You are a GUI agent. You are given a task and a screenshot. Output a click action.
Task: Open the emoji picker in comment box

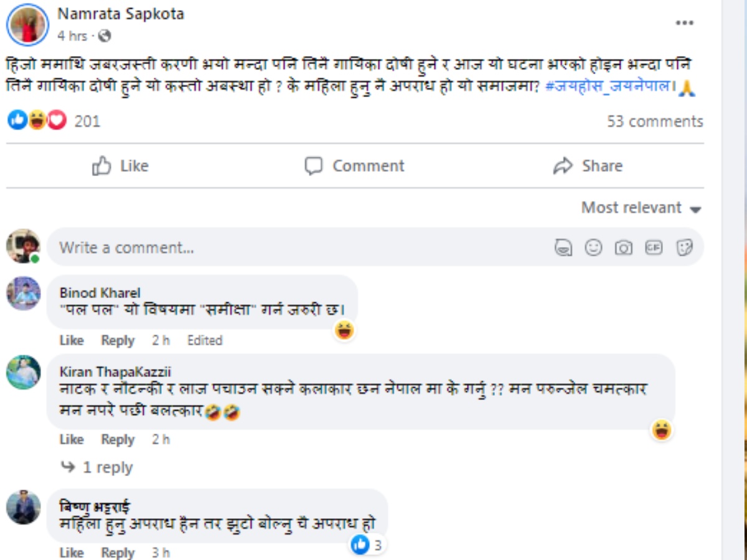[x=593, y=248]
